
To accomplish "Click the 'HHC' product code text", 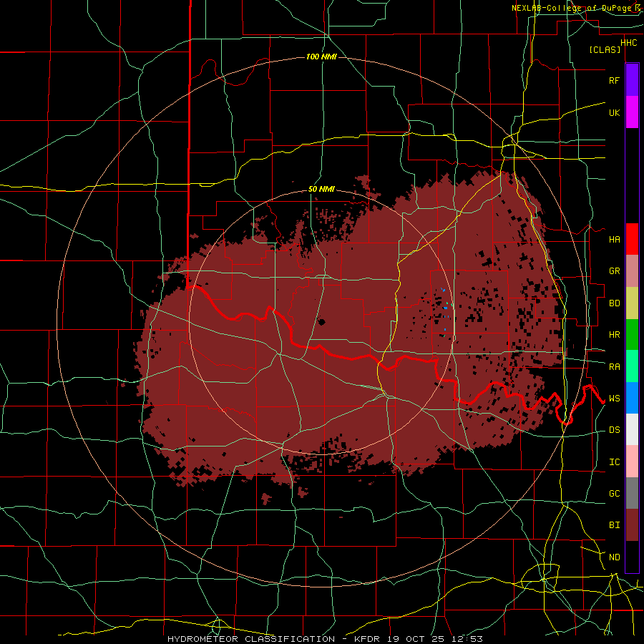I will click(628, 43).
